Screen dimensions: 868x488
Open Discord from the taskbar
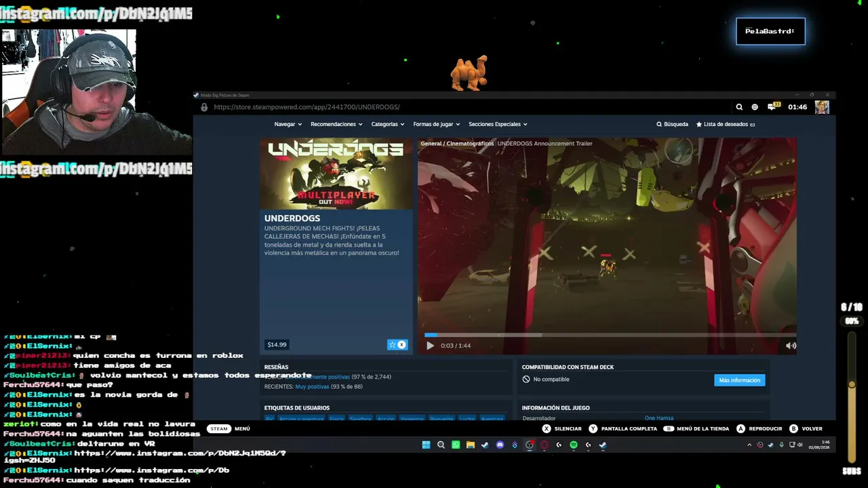(x=500, y=445)
